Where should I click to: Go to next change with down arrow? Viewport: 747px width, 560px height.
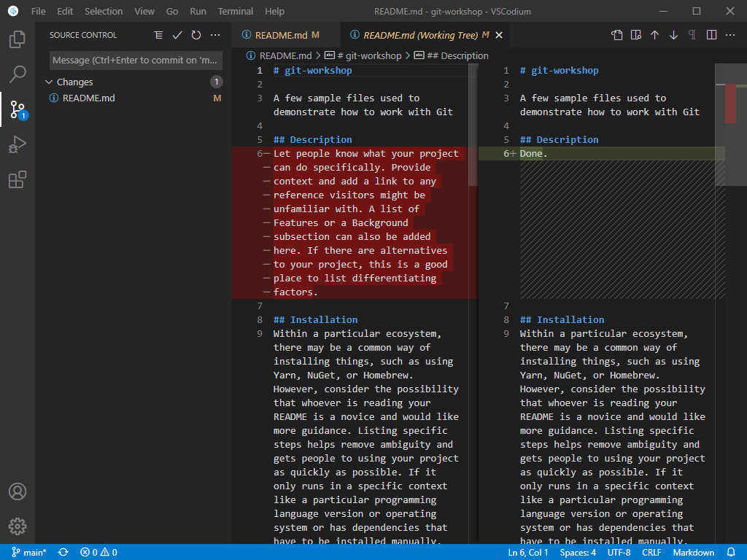click(673, 35)
